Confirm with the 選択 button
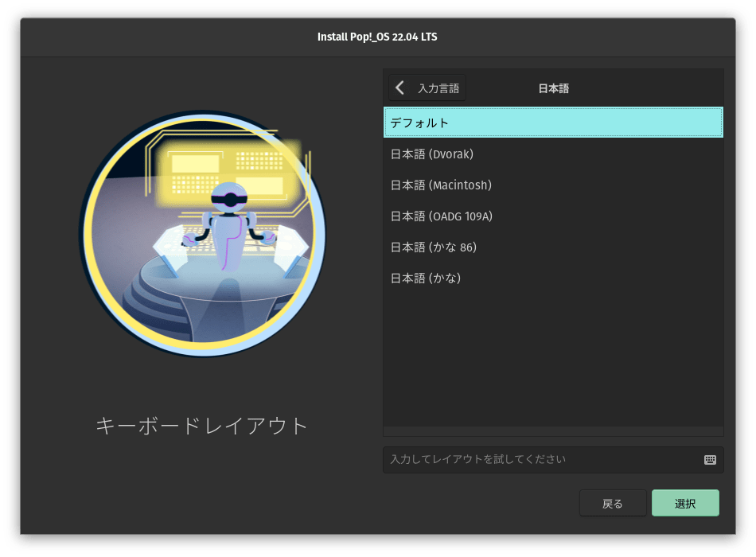This screenshot has height=557, width=756. [685, 504]
